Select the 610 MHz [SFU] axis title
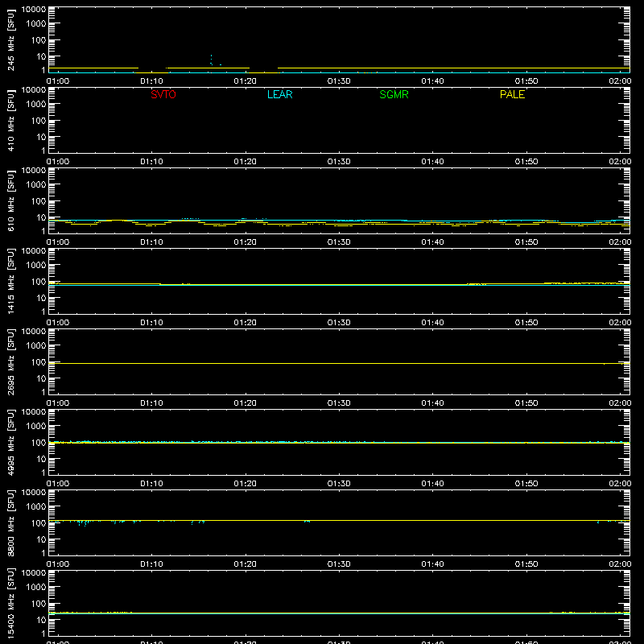Viewport: 644px width, 644px height. pyautogui.click(x=10, y=200)
